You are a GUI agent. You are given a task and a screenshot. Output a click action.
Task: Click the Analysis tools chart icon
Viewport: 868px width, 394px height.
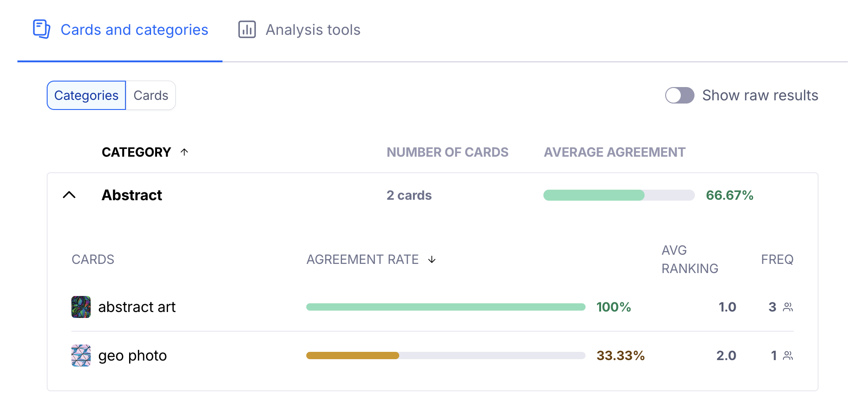[x=247, y=30]
